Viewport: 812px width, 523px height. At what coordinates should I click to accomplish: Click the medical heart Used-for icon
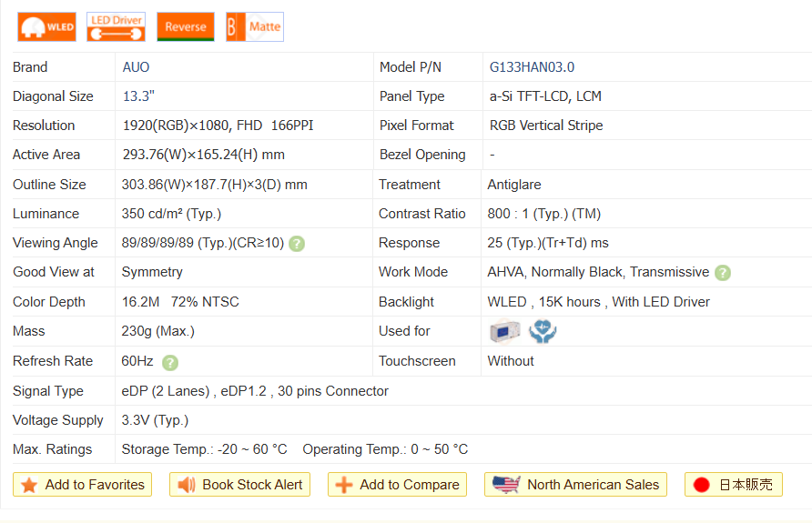tap(543, 332)
